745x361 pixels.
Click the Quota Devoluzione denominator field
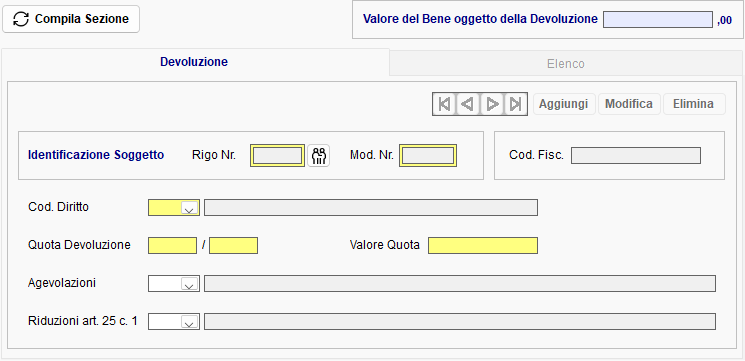coord(233,246)
